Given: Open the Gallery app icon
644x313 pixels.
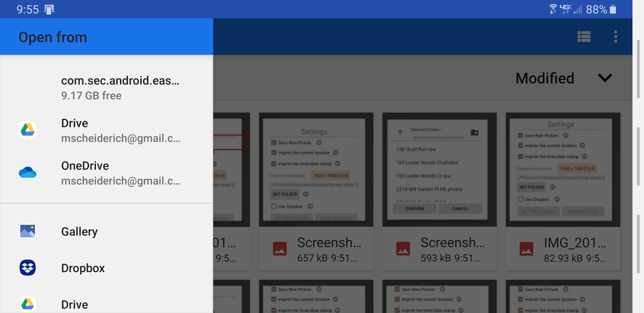Looking at the screenshot, I should [x=27, y=231].
